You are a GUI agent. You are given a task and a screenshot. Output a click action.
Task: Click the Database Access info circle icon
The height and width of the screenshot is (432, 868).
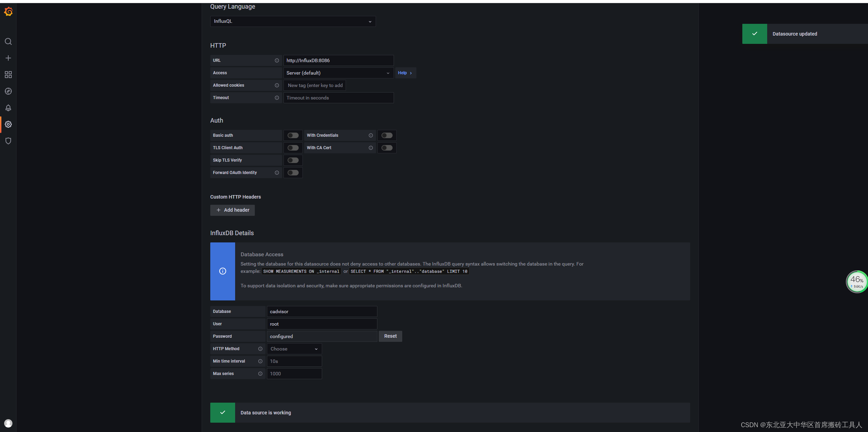(223, 271)
